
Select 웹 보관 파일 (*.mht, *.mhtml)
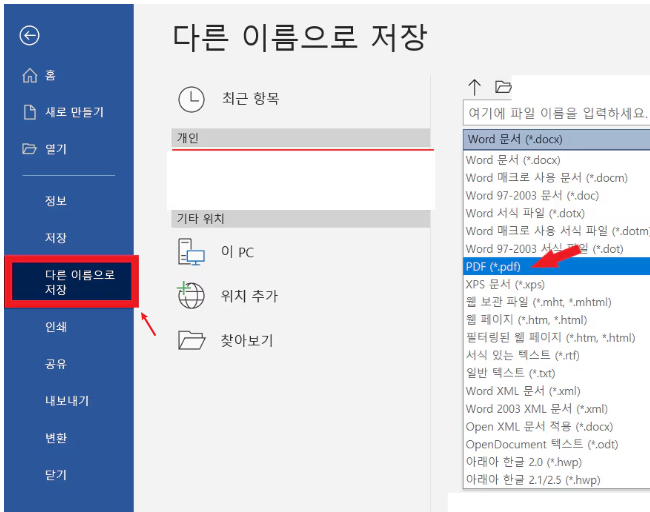coord(556,302)
